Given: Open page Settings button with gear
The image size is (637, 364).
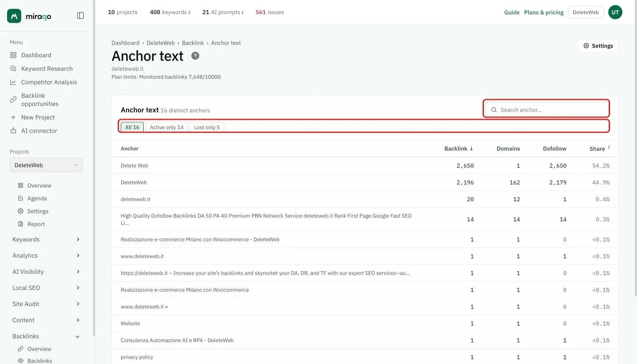Looking at the screenshot, I should coord(598,46).
